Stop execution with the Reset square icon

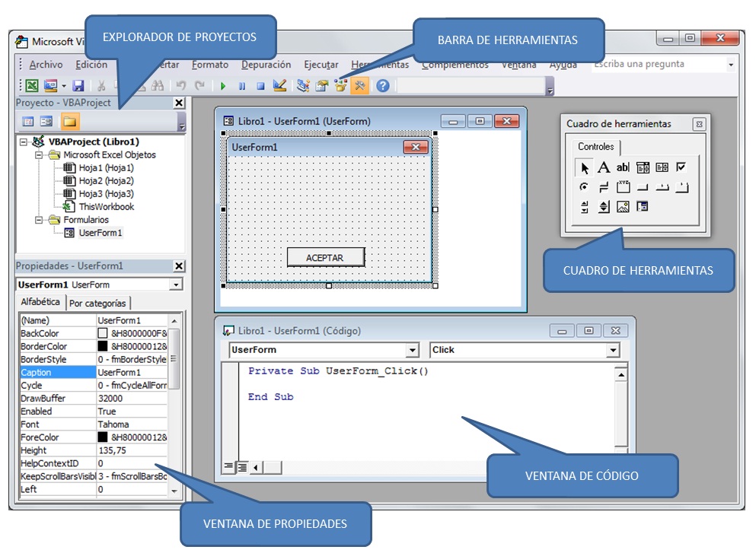(x=260, y=86)
